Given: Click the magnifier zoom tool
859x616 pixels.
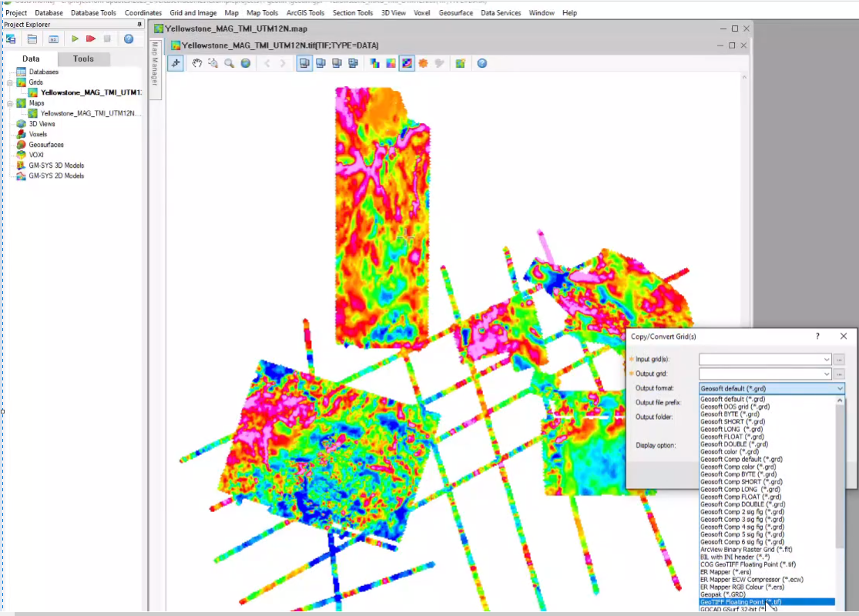Looking at the screenshot, I should pos(229,63).
